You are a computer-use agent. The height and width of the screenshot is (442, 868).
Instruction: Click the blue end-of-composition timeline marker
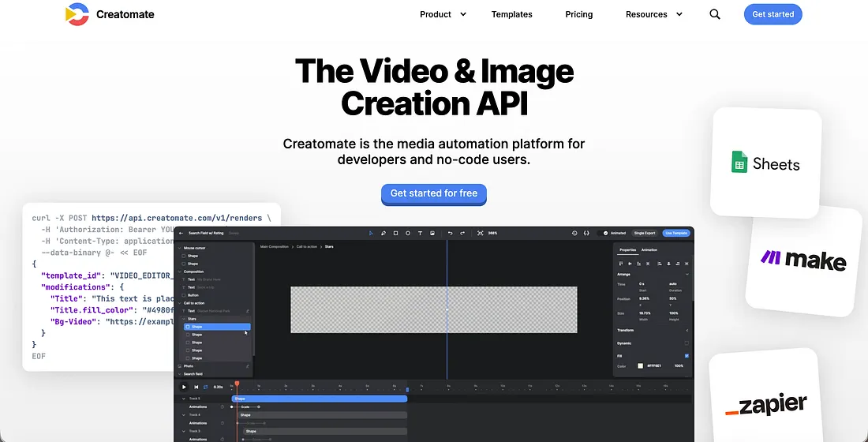tap(408, 389)
